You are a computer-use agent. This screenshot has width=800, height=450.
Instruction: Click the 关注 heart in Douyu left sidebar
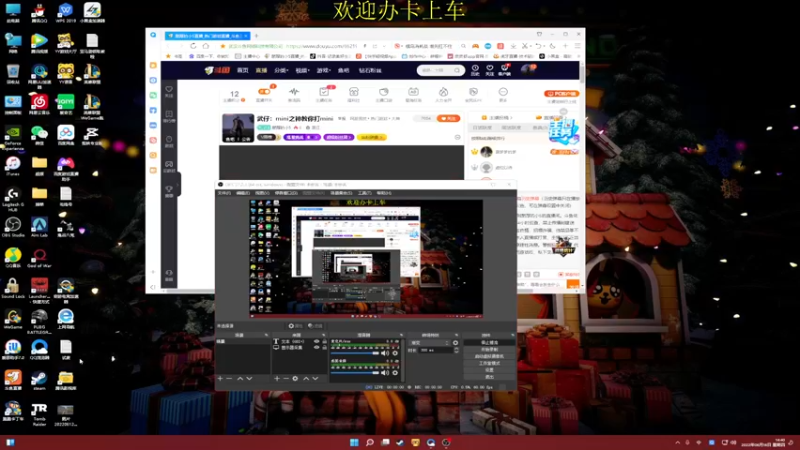169,90
